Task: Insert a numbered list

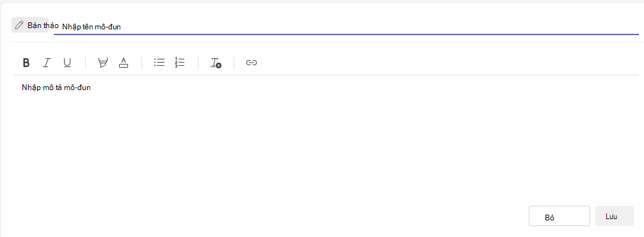Action: [x=179, y=63]
